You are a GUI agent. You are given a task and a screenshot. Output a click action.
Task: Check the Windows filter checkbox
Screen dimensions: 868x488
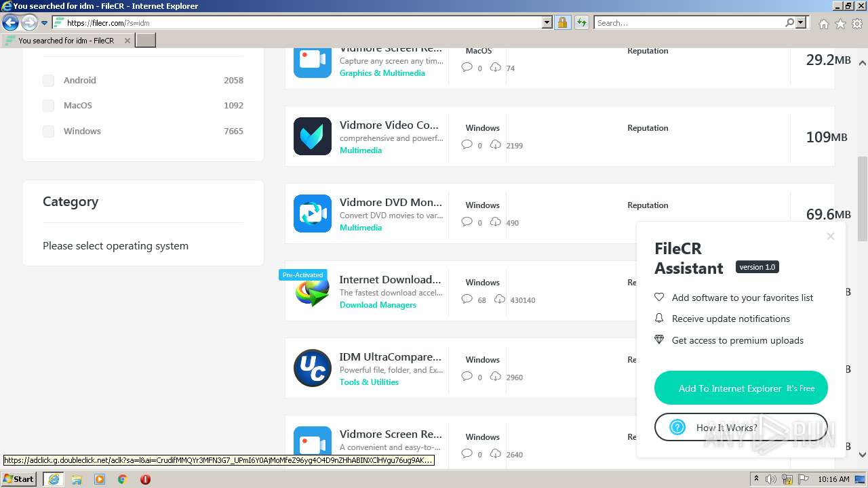48,131
